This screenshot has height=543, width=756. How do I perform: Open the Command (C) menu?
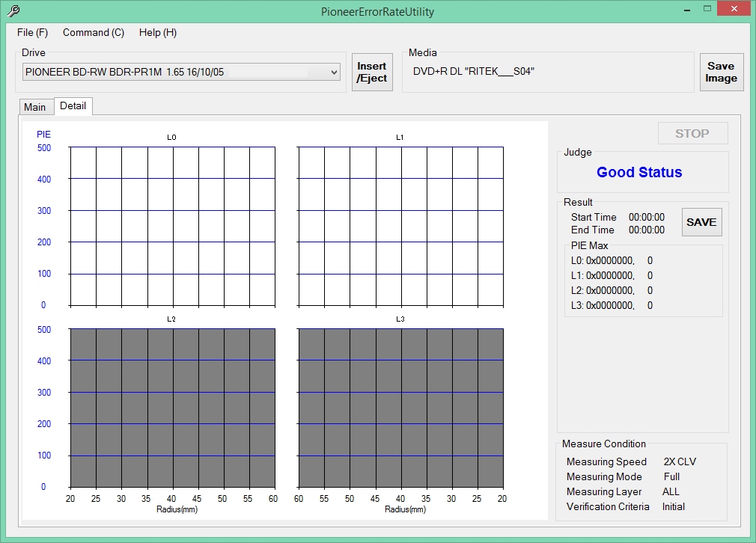click(94, 33)
